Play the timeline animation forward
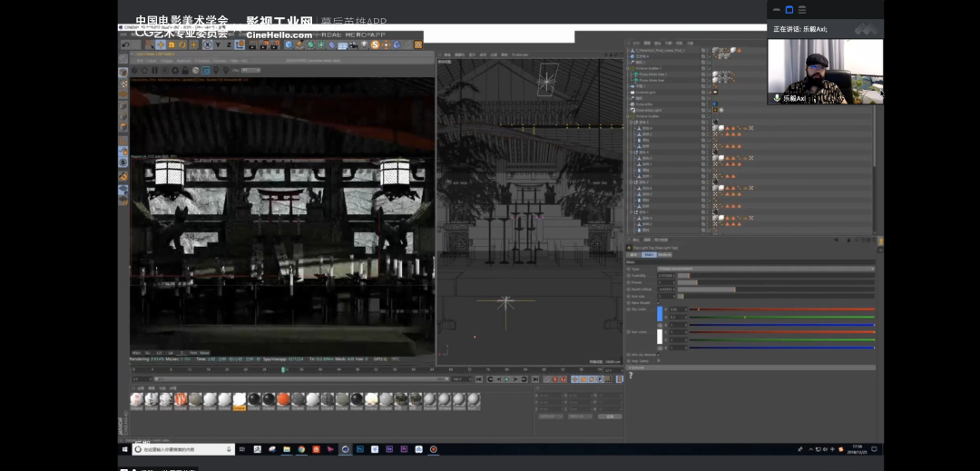The width and height of the screenshot is (980, 471). (x=506, y=379)
